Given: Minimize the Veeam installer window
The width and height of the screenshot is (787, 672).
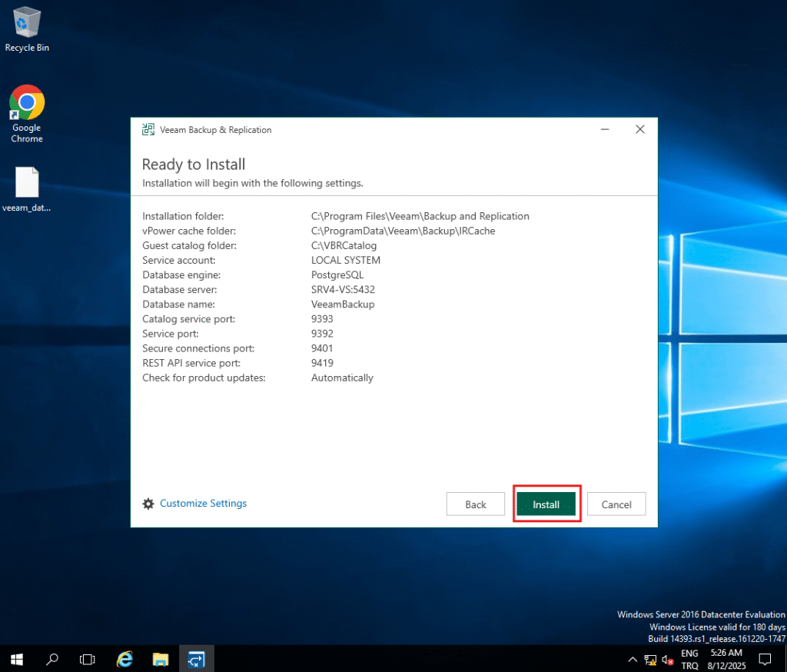Looking at the screenshot, I should coord(605,130).
